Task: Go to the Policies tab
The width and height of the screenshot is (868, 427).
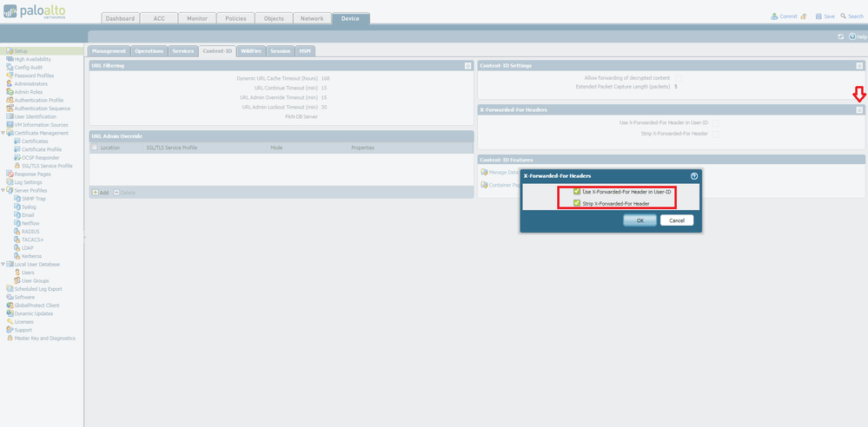Action: [x=235, y=18]
